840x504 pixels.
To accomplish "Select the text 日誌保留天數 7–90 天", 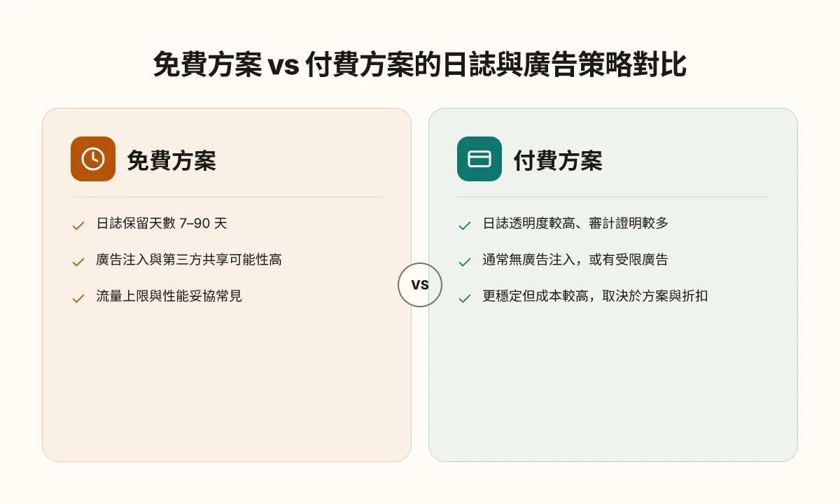I will (x=162, y=223).
